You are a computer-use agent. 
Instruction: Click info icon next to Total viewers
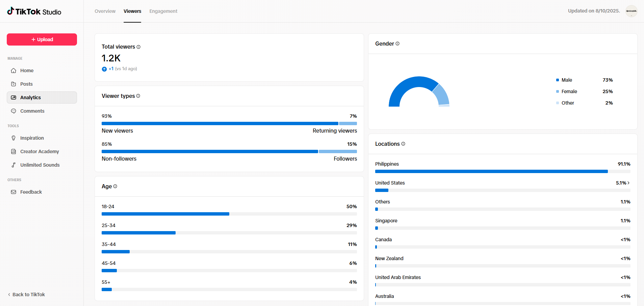tap(138, 47)
